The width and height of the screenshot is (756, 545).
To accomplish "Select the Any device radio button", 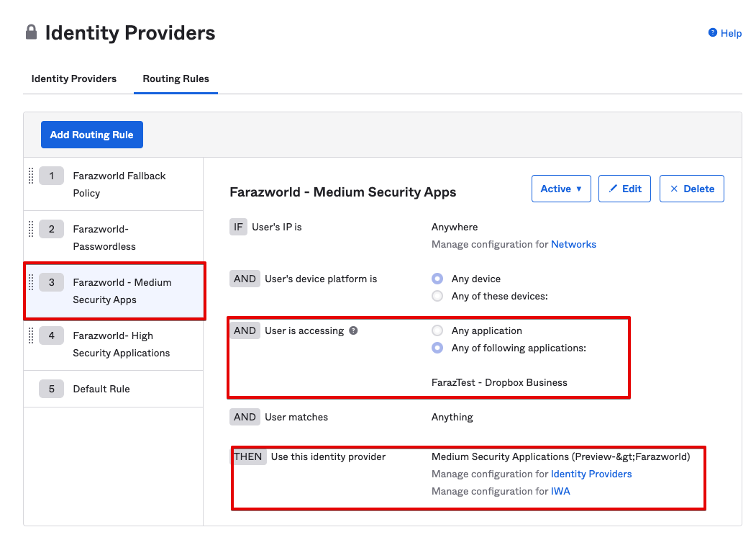I will 437,279.
